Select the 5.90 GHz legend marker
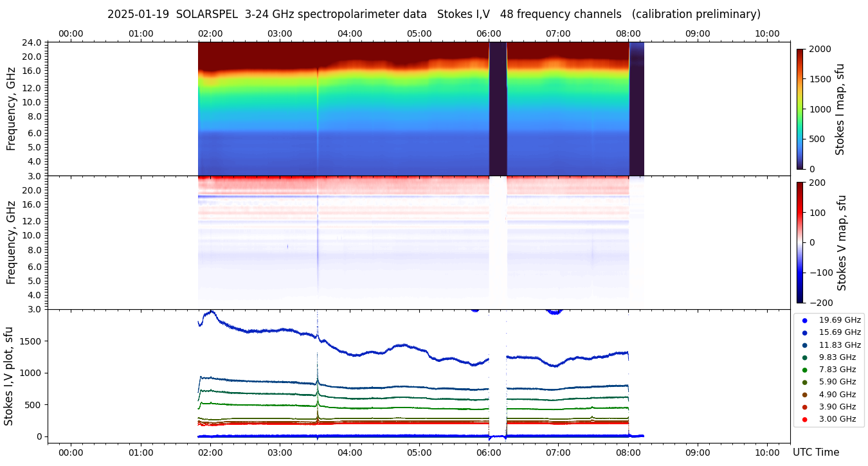Viewport: 868px width, 466px height. point(804,382)
